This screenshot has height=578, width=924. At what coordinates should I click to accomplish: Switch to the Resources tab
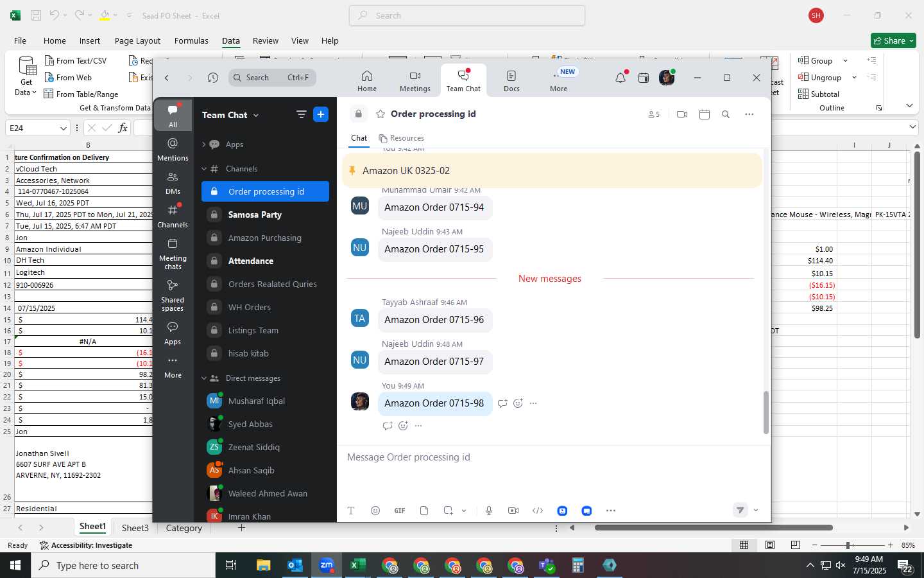point(402,138)
